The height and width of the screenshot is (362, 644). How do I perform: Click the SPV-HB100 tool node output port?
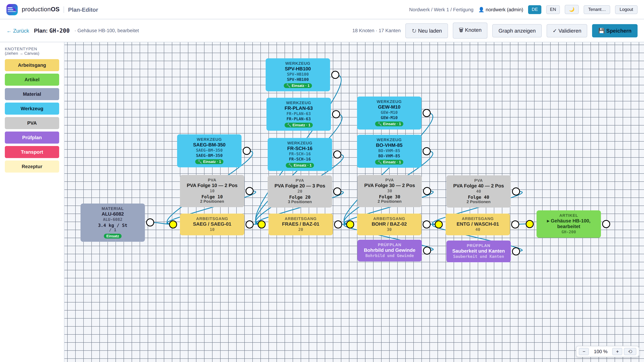point(335,75)
